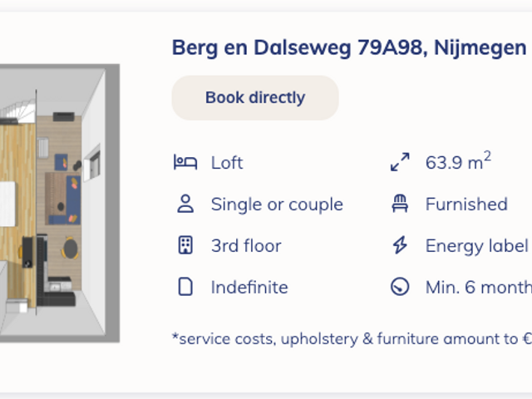Click the Min. 6 months text
Image resolution: width=532 pixels, height=399 pixels.
(479, 288)
